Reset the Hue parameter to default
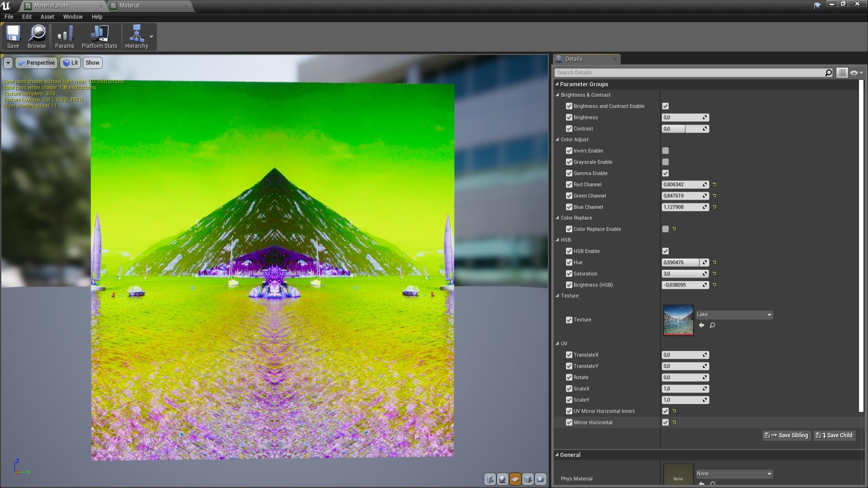This screenshot has width=868, height=488. (714, 262)
